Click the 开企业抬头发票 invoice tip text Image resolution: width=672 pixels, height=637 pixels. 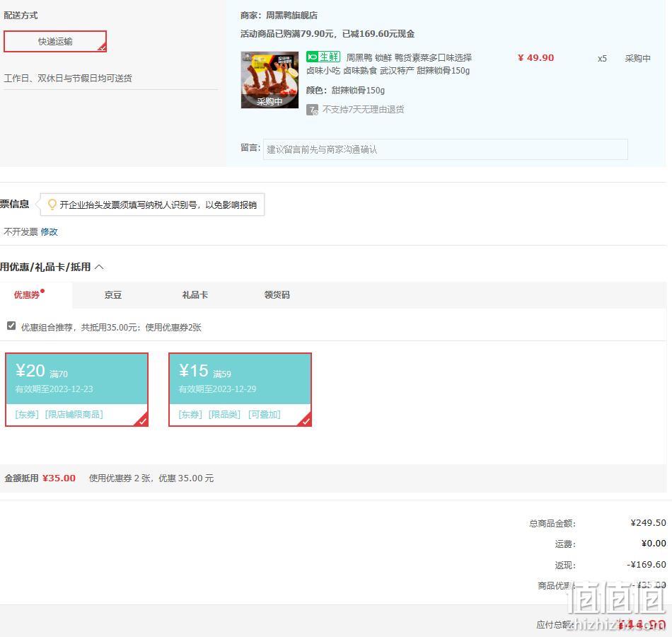(x=158, y=205)
